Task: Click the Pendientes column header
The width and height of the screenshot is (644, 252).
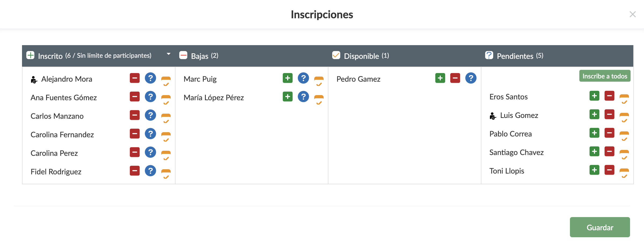Action: (515, 56)
